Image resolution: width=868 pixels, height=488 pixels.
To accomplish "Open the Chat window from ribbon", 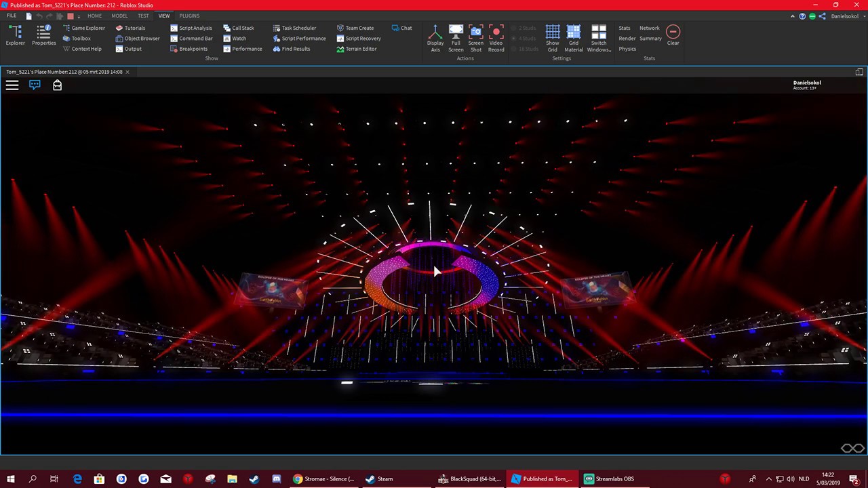I will [401, 28].
